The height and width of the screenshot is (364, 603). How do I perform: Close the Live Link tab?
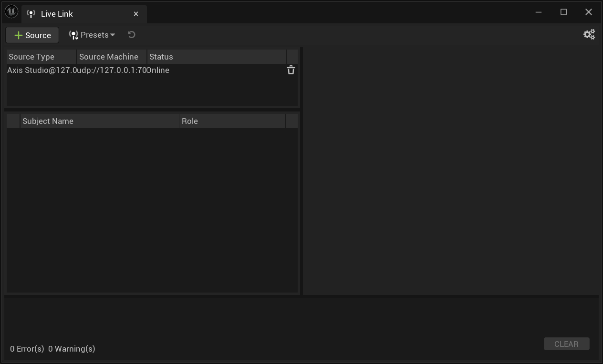(136, 14)
